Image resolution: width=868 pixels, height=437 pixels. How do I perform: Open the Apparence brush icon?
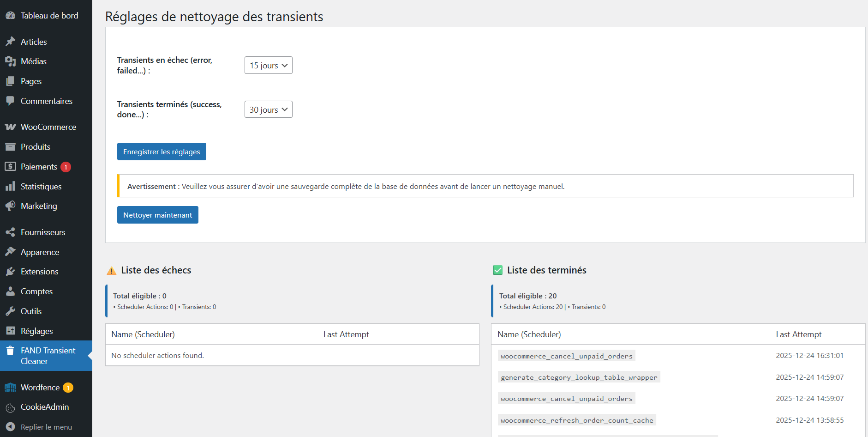pyautogui.click(x=10, y=252)
